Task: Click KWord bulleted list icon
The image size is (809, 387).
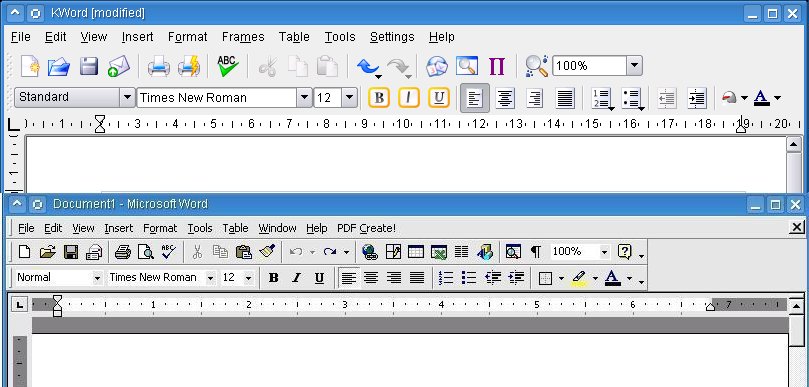Action: click(632, 98)
